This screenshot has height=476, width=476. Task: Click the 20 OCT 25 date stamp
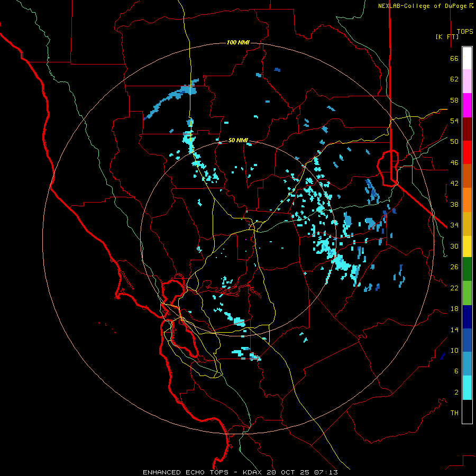tap(289, 472)
